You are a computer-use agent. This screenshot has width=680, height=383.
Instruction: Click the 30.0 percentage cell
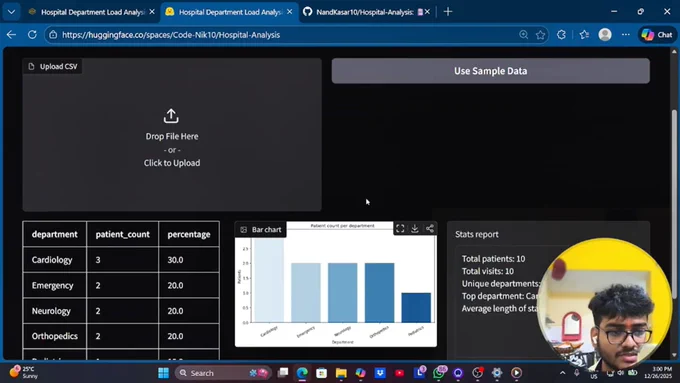pos(189,260)
